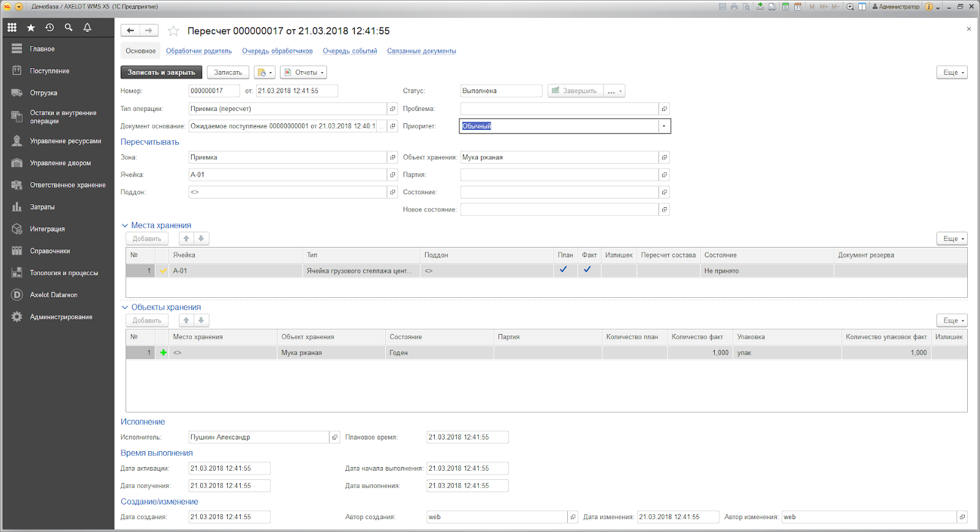Image resolution: width=980 pixels, height=532 pixels.
Task: Collapse the Места хранения section
Action: coord(125,226)
